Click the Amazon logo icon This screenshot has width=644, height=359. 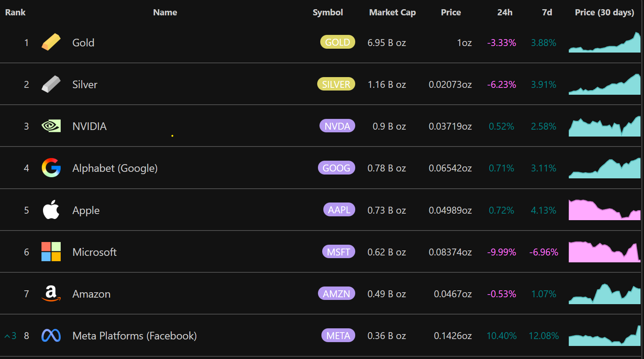tap(51, 293)
